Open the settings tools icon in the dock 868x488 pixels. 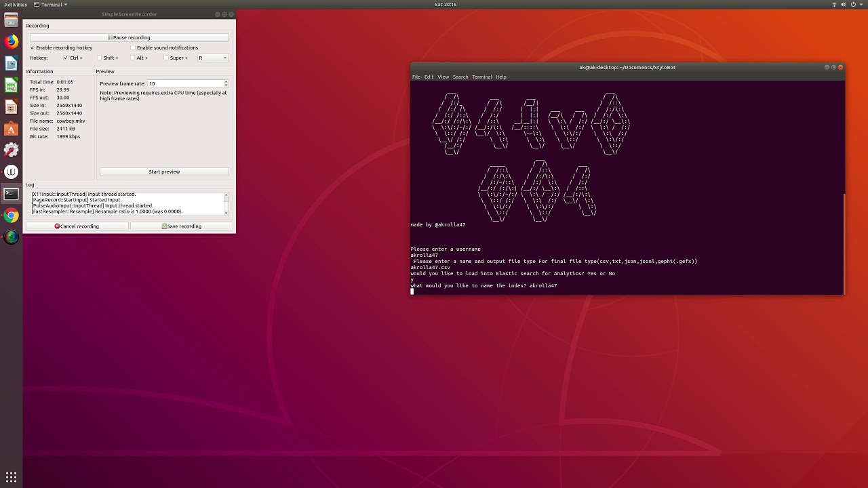11,150
